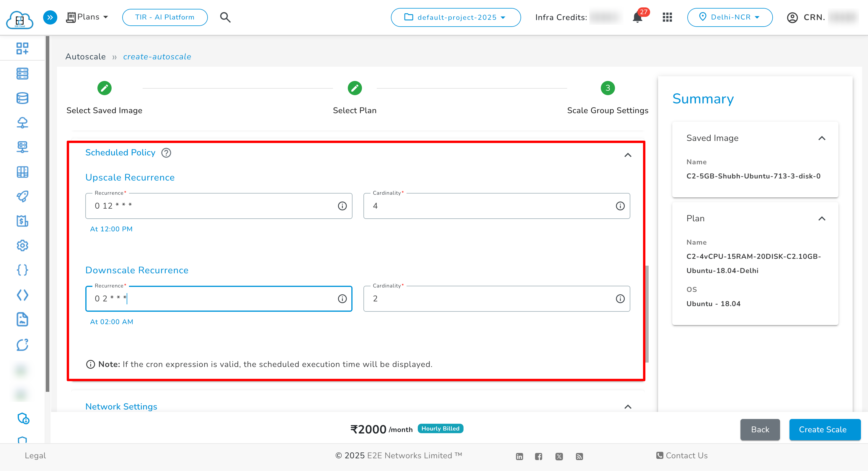Click the Upscale Cardinality input field
Image resolution: width=868 pixels, height=471 pixels.
pos(489,206)
